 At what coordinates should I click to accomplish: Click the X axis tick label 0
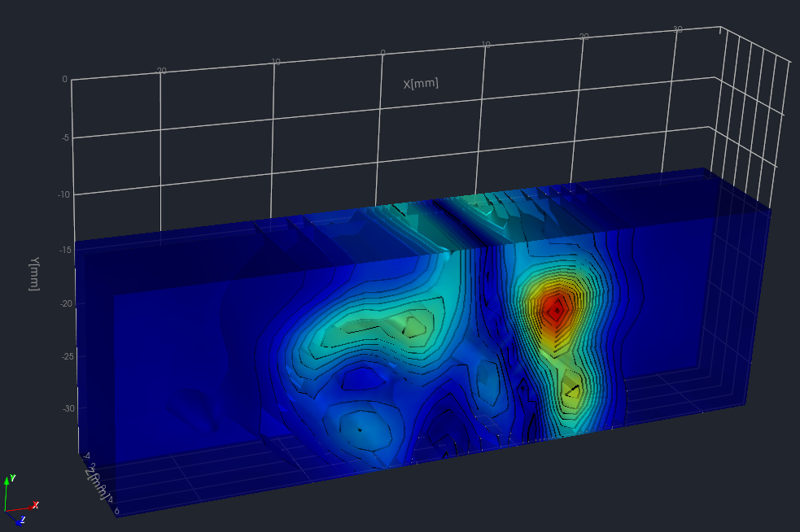point(382,53)
